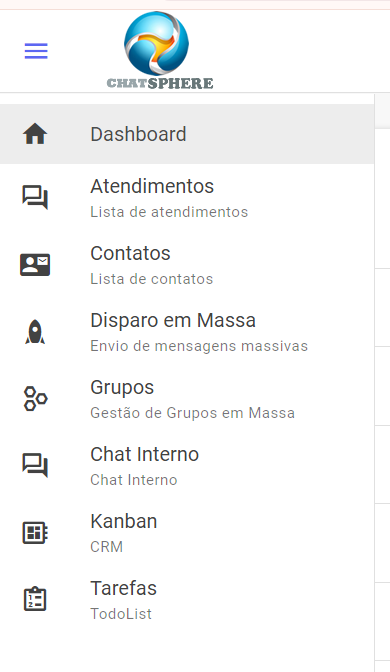Click the Atendimentos chat bubbles icon
The width and height of the screenshot is (390, 672).
point(35,197)
